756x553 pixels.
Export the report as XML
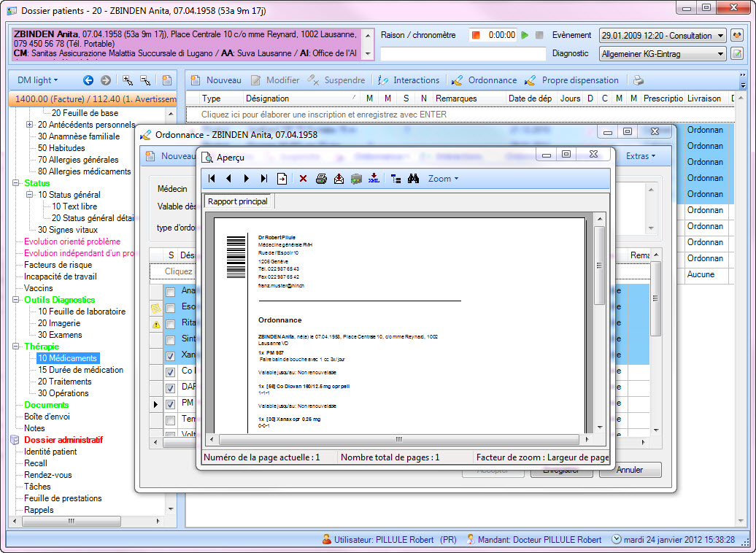coord(374,179)
